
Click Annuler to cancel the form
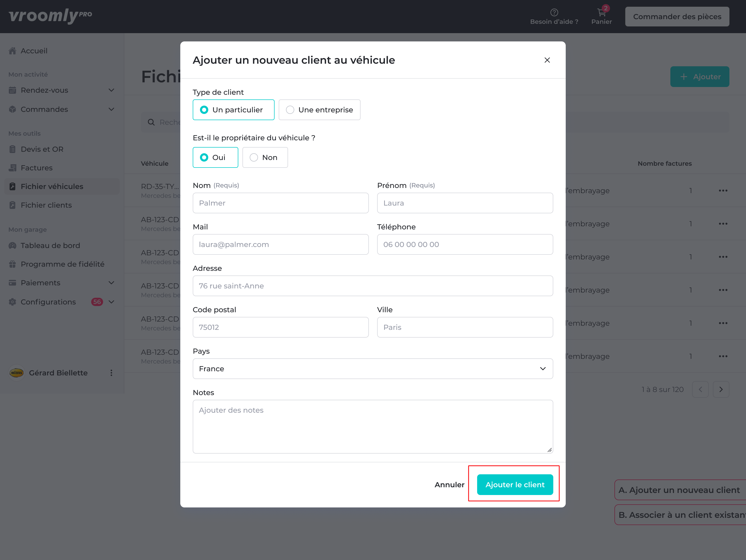(x=449, y=484)
